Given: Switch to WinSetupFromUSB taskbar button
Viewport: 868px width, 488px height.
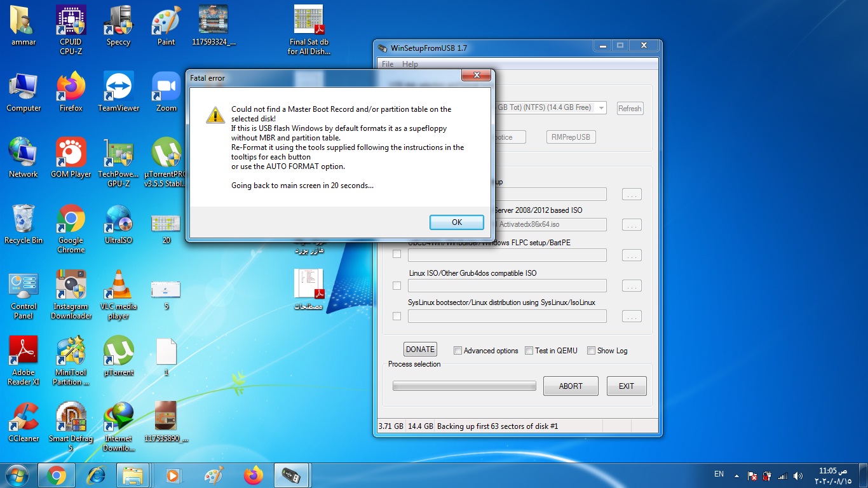Looking at the screenshot, I should pyautogui.click(x=290, y=475).
